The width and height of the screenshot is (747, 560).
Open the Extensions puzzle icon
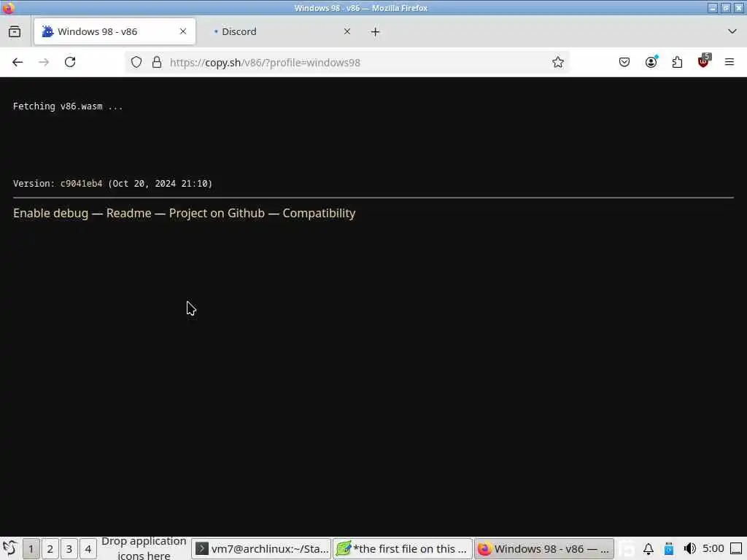point(677,63)
